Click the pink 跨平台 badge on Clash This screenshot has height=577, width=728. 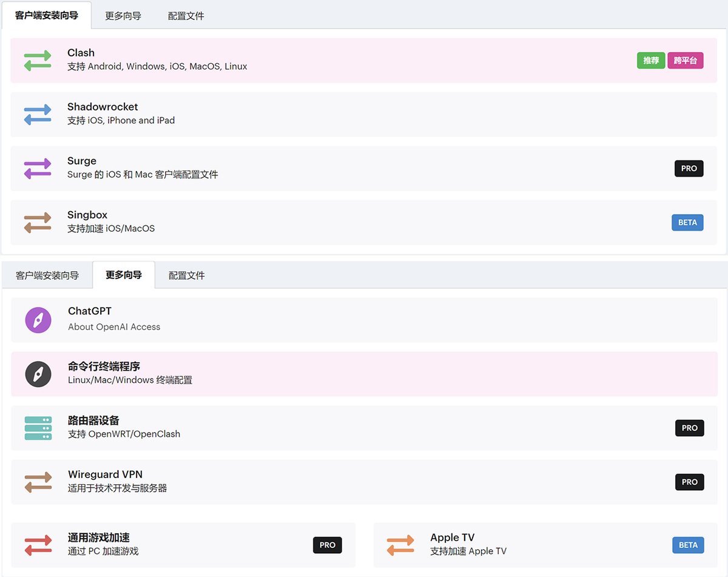tap(686, 61)
